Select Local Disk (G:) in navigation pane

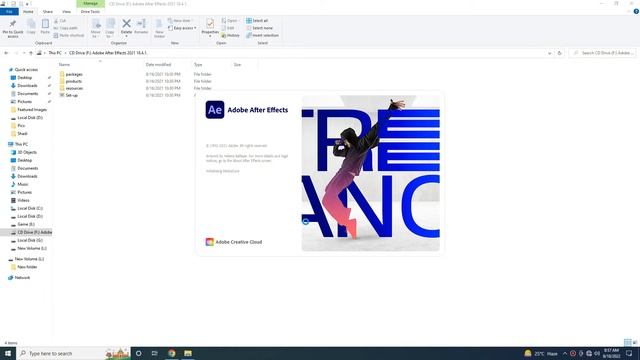30,240
